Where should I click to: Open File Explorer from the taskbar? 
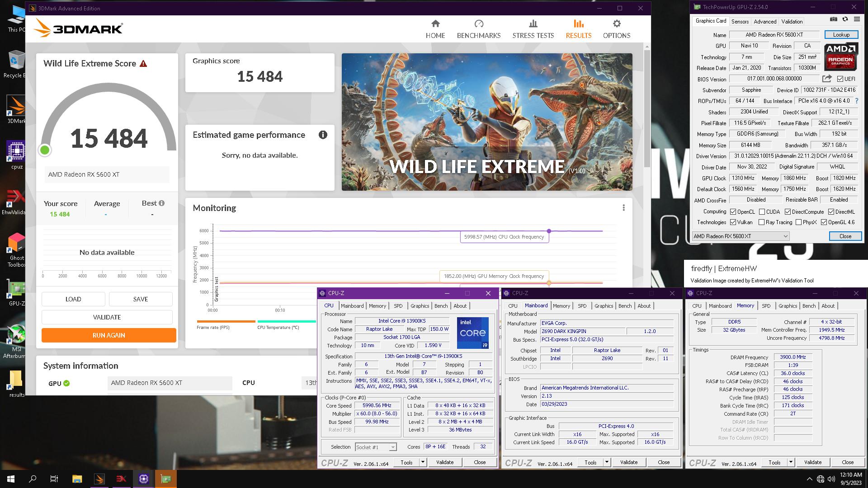pos(77,479)
